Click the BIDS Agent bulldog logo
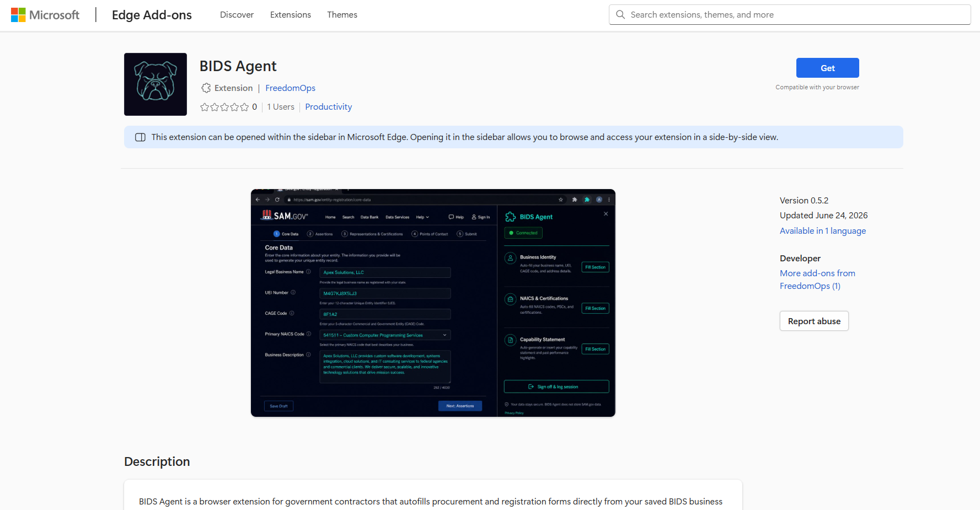980x510 pixels. coord(156,84)
